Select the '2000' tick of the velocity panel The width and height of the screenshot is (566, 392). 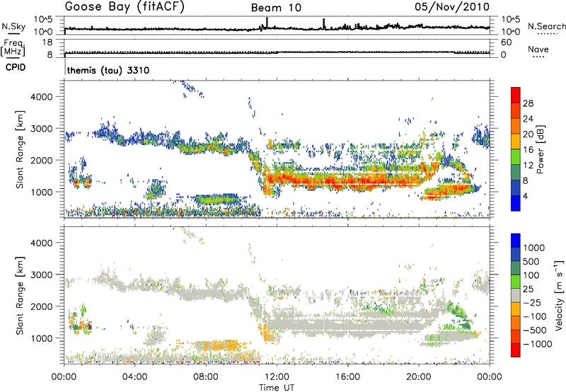42,306
